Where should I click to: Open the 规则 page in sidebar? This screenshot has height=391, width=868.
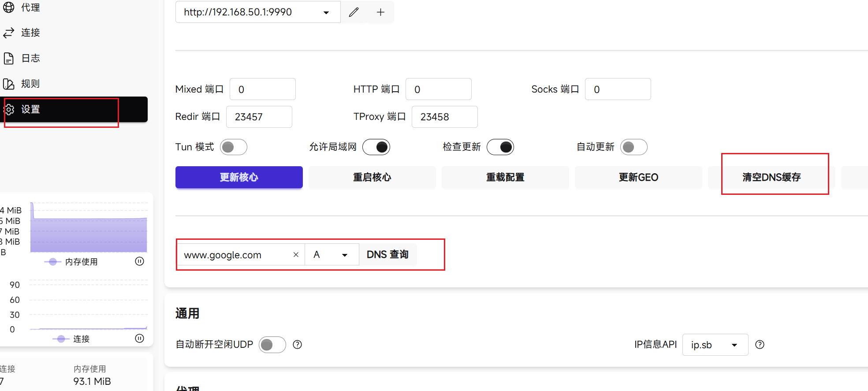click(x=30, y=84)
